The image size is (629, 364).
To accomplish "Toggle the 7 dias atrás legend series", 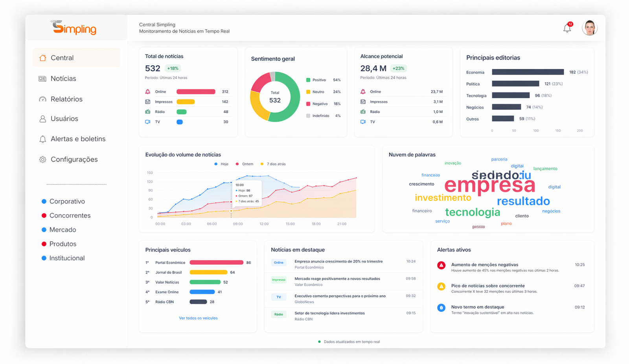I will (x=273, y=164).
